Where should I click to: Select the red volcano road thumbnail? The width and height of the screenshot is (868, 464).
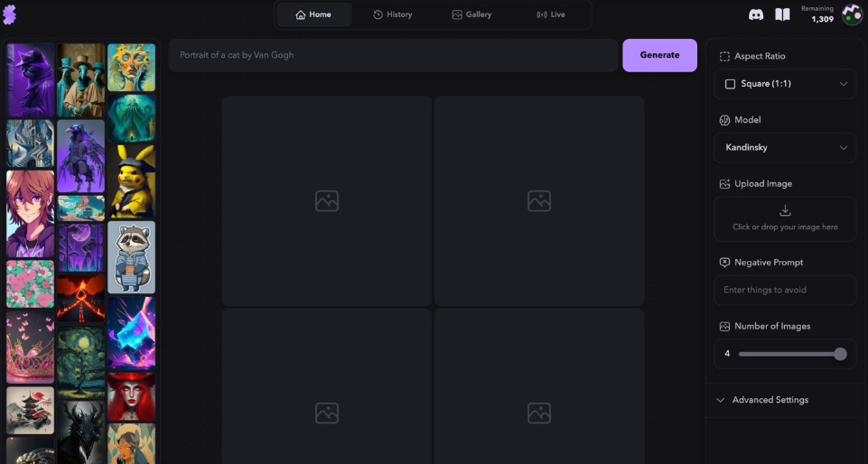(80, 299)
